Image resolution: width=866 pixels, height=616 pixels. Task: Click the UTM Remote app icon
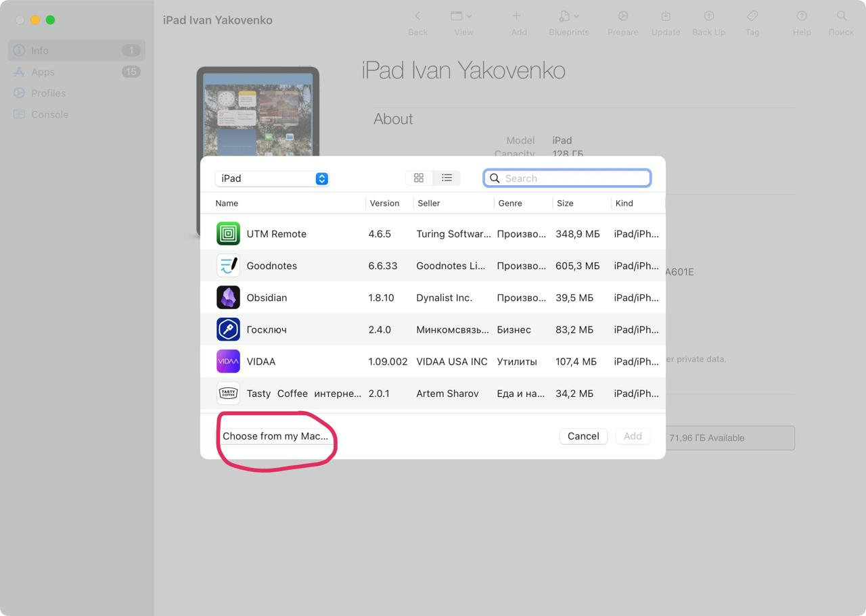click(228, 234)
